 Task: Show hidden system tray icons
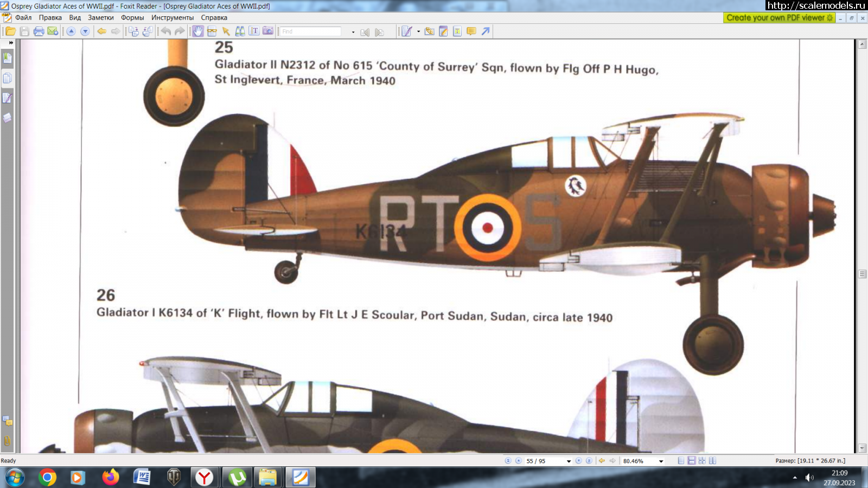pos(795,478)
